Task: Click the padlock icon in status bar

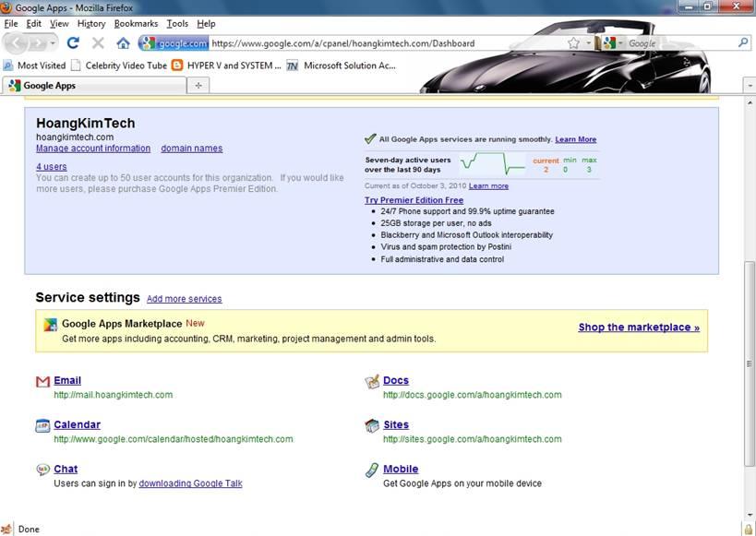Action: (x=748, y=529)
